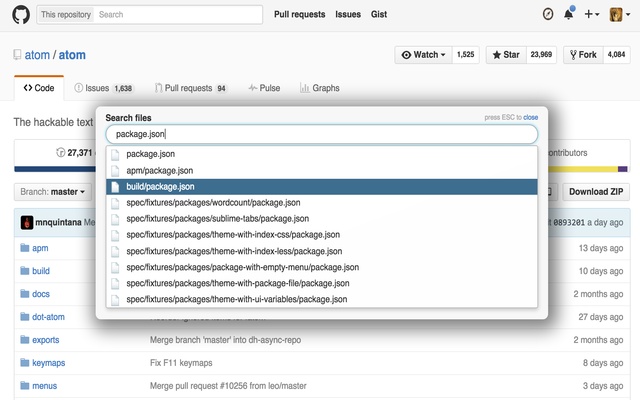Image resolution: width=640 pixels, height=400 pixels.
Task: Select apm/package.json result
Action: (322, 171)
